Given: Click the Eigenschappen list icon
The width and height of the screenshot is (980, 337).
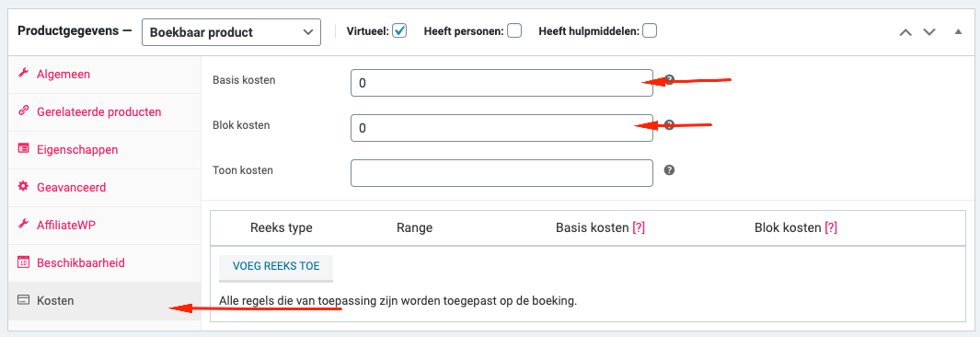Looking at the screenshot, I should tap(23, 149).
